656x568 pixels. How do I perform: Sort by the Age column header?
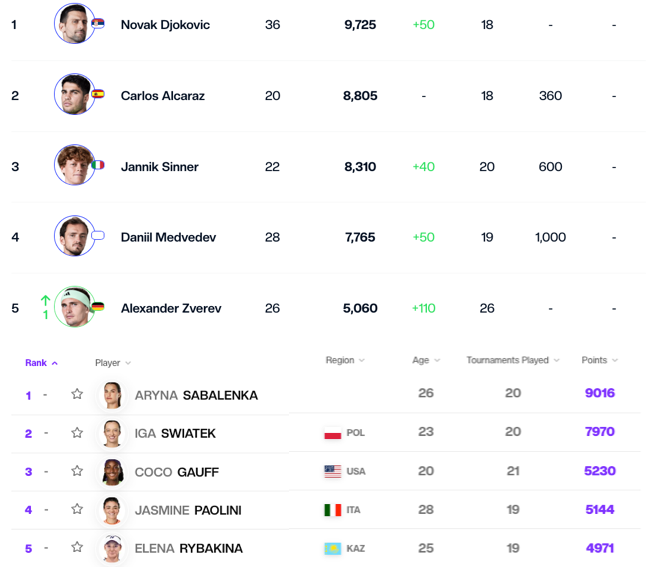point(426,360)
